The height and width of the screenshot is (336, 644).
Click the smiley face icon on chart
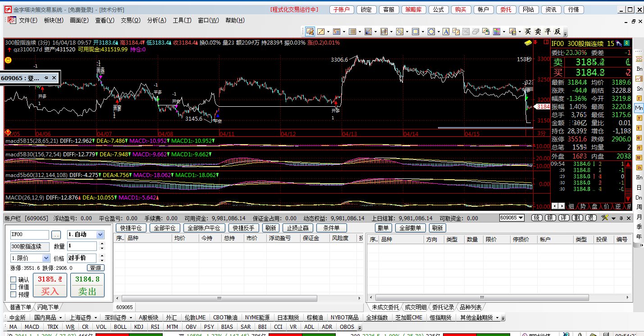8,60
